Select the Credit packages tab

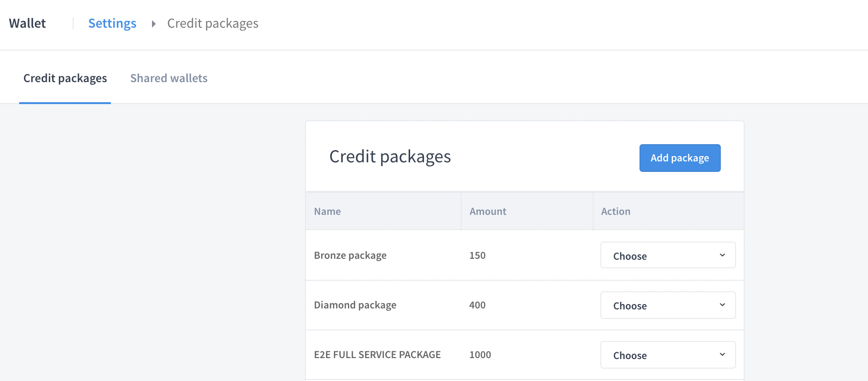[65, 78]
